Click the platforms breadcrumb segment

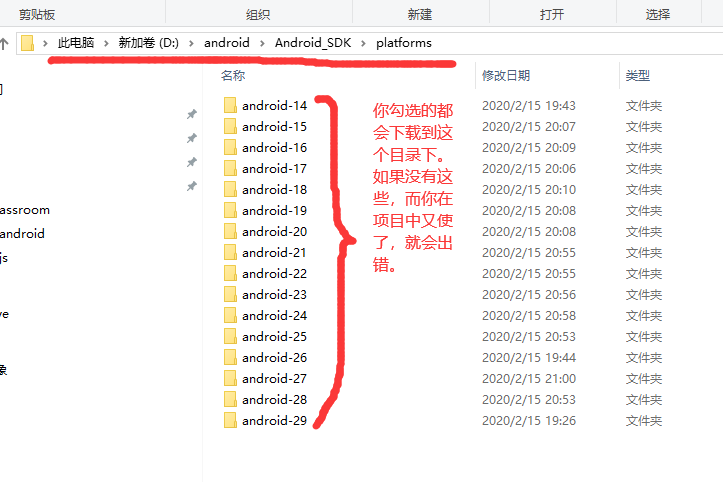(x=404, y=43)
